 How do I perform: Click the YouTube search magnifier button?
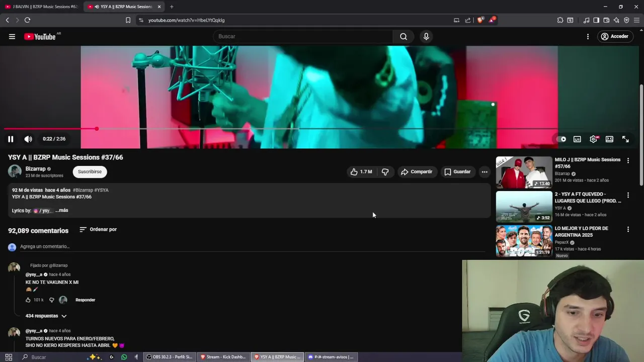tap(404, 36)
